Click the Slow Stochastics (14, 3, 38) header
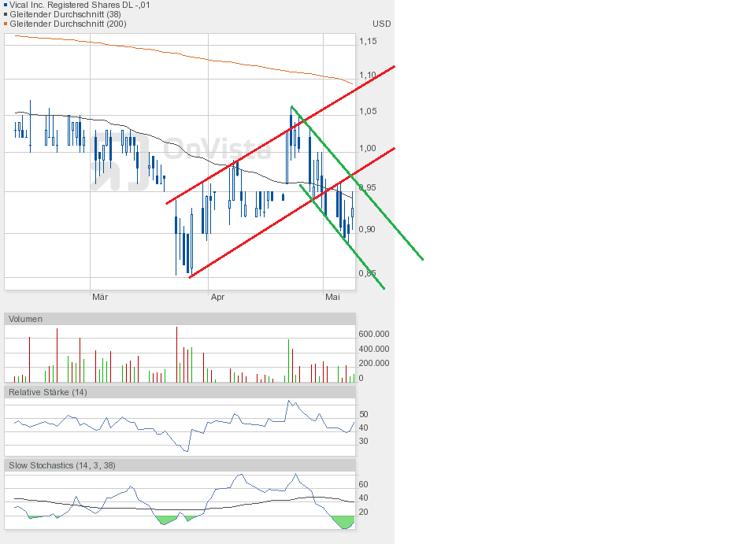Screen dimensions: 756x544 coord(180,465)
